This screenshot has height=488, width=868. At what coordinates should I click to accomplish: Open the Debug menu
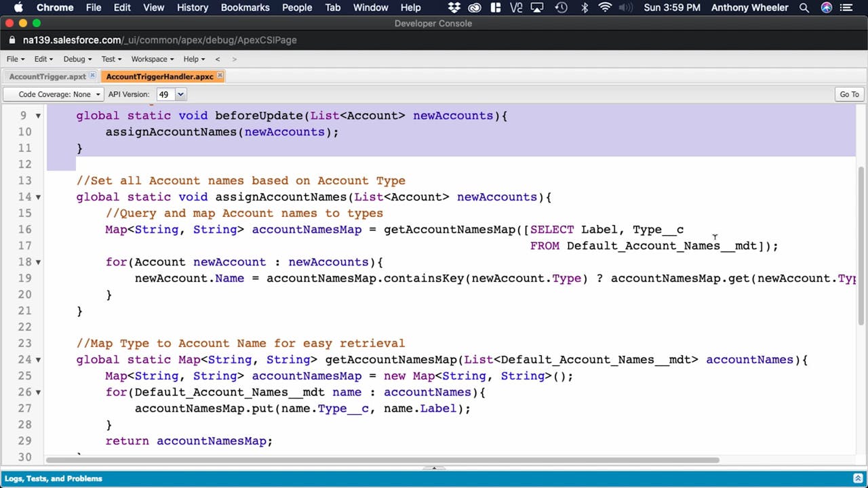77,59
